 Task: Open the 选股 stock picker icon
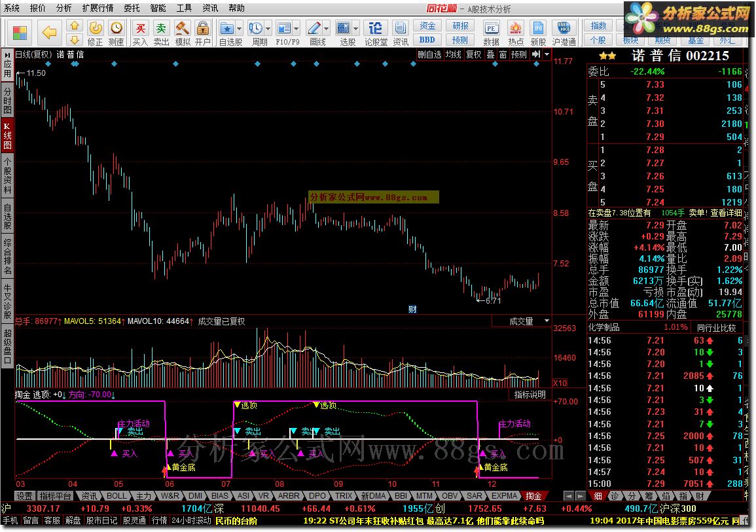(x=343, y=28)
